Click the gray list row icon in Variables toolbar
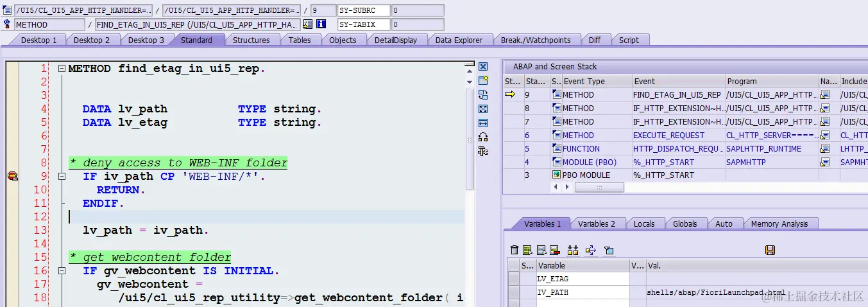Image resolution: width=868 pixels, height=307 pixels. (541, 250)
